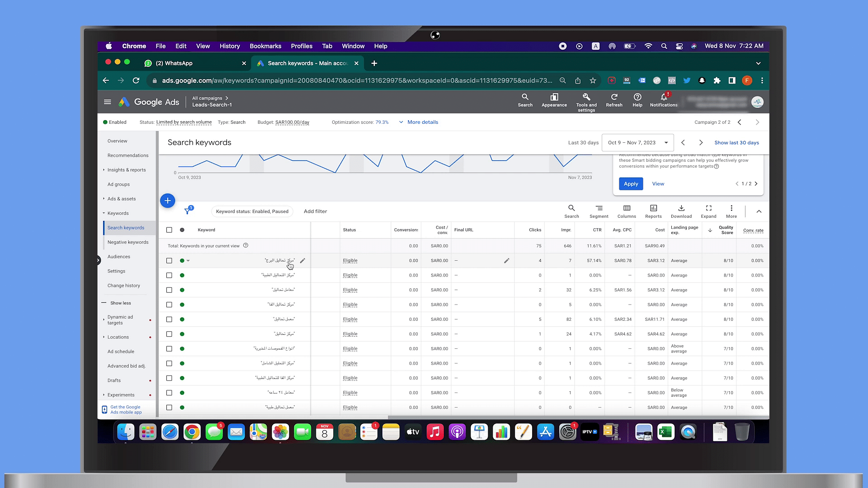Click the URL address bar
Image resolution: width=868 pixels, height=488 pixels.
click(x=357, y=80)
